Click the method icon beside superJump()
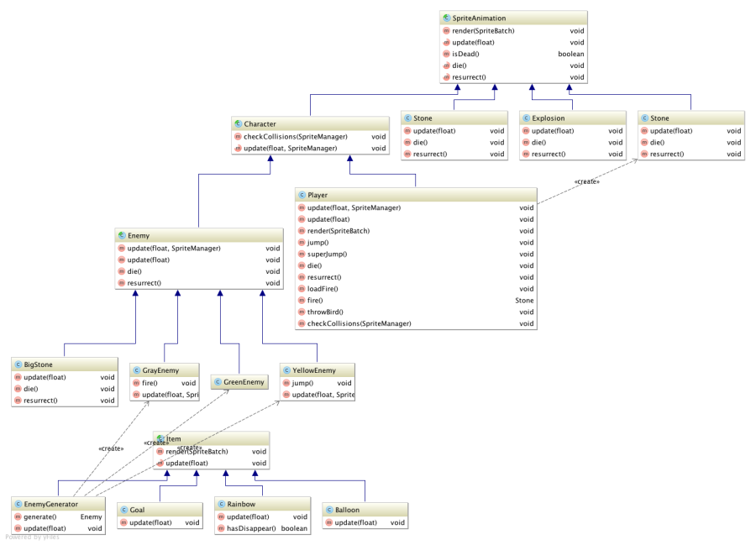This screenshot has height=545, width=756. [x=302, y=254]
